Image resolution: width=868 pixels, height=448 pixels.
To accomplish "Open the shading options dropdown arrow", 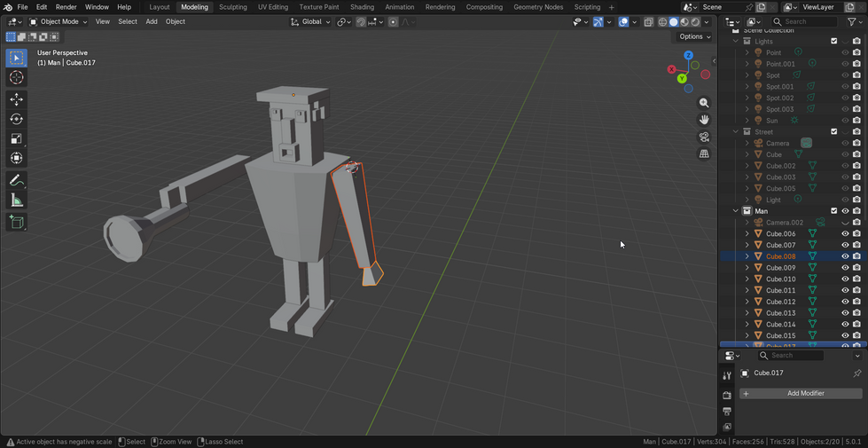I will 707,21.
